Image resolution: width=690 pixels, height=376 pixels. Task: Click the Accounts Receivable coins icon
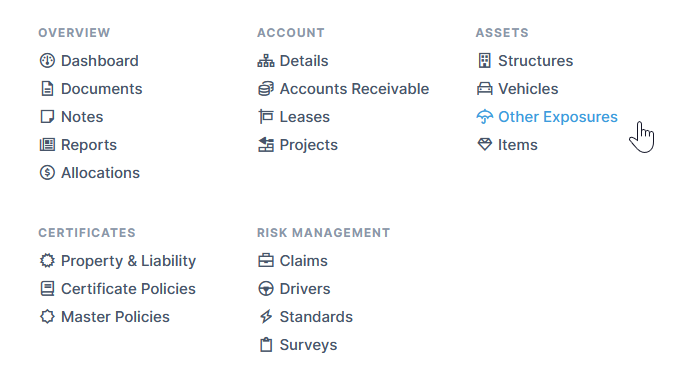266,89
